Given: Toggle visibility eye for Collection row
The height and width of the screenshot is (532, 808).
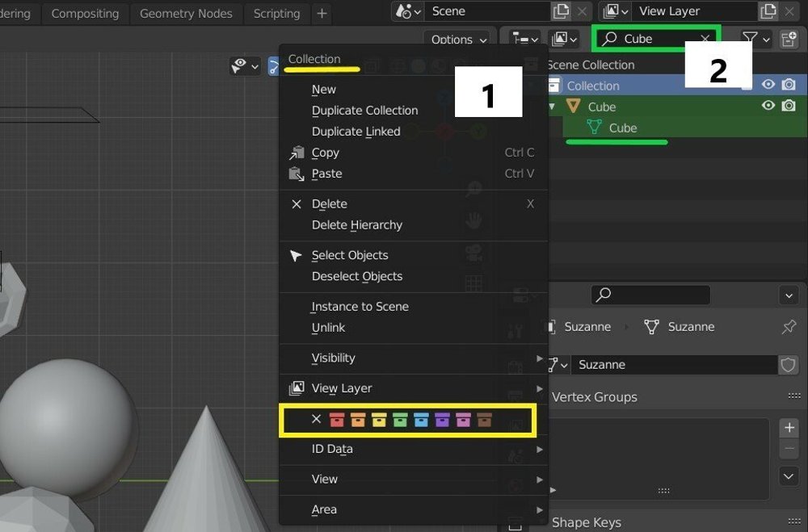Looking at the screenshot, I should point(768,86).
